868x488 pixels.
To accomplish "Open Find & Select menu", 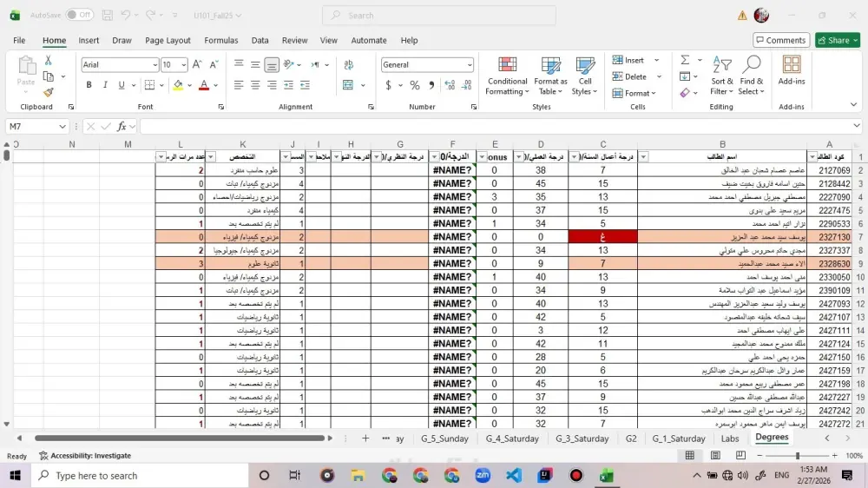I will coord(751,76).
